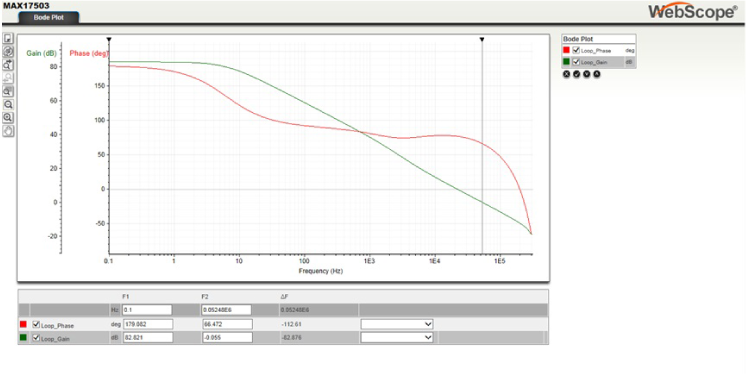The height and width of the screenshot is (374, 749).
Task: Click the Loop_Phase label in the legend
Action: 596,51
